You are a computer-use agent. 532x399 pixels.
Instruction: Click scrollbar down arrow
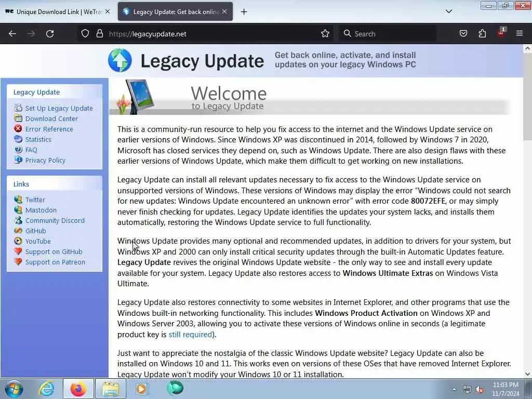[527, 374]
